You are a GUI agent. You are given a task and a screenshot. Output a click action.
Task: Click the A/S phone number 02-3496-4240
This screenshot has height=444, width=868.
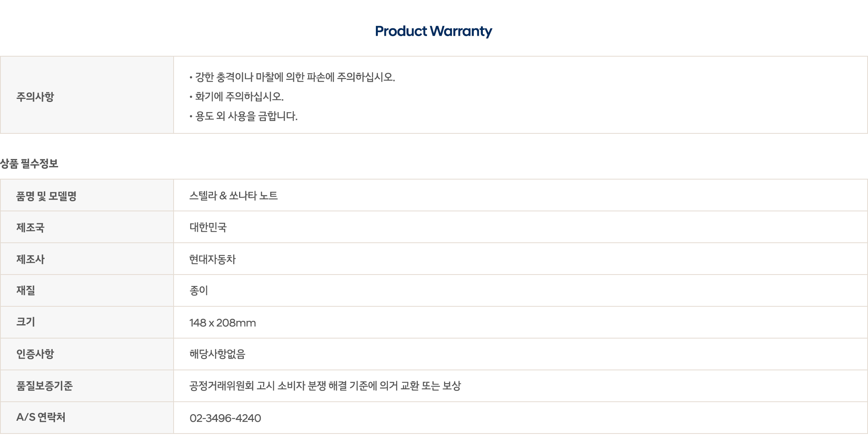tap(225, 418)
